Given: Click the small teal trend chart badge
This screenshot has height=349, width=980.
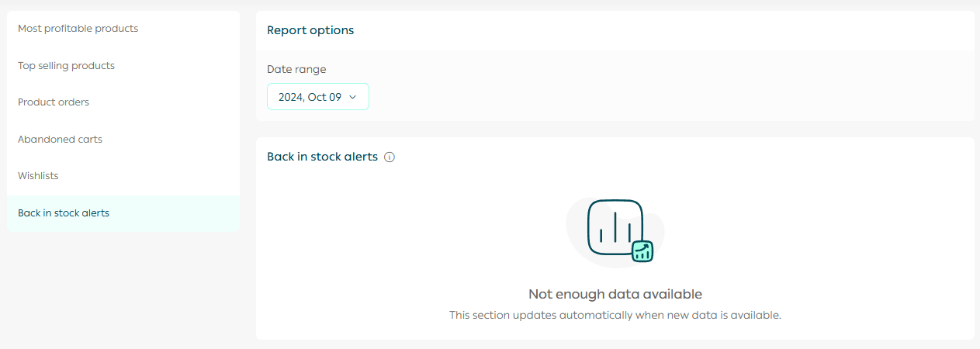Looking at the screenshot, I should (x=642, y=251).
